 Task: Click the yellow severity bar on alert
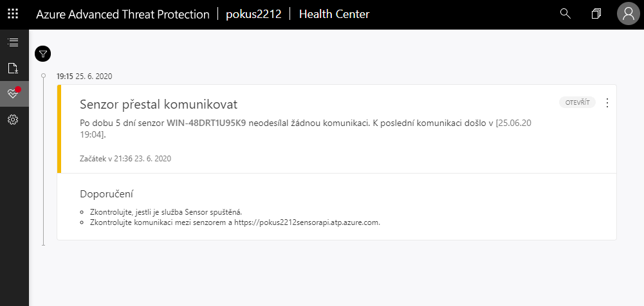[x=59, y=129]
